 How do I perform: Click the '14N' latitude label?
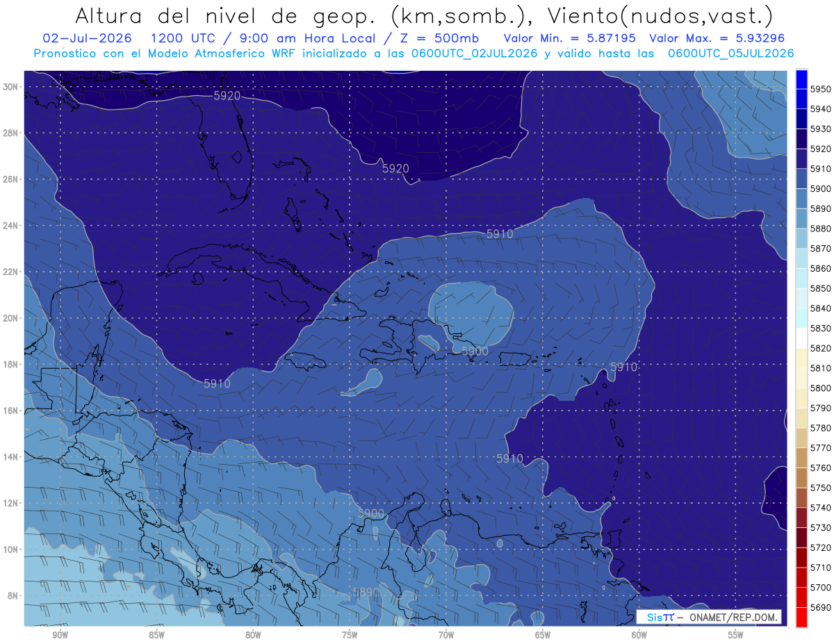coord(10,456)
